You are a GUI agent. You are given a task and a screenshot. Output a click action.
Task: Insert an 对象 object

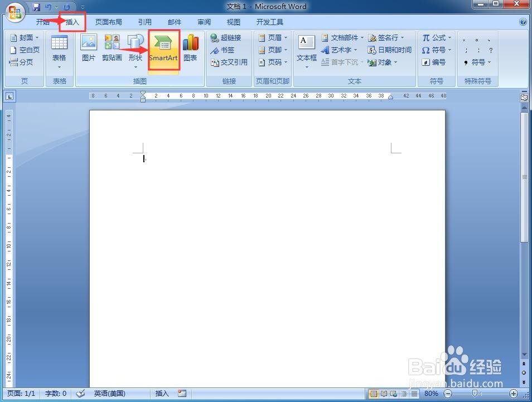pyautogui.click(x=383, y=62)
